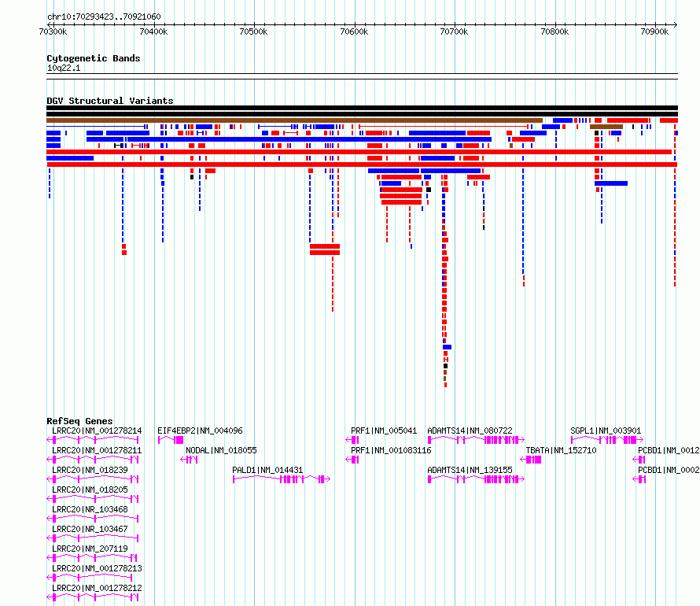Click the magenta NODAL gene model glyph
The image size is (700, 606).
click(190, 460)
